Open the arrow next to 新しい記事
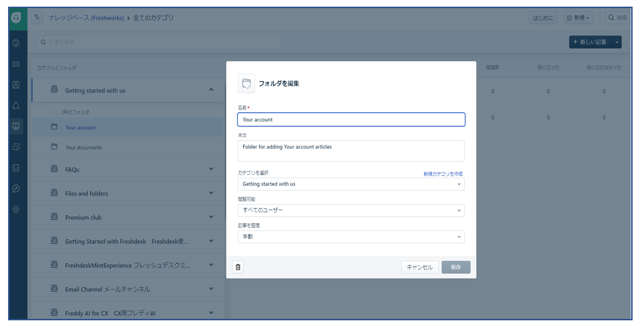Viewport: 644px width, 327px height. pyautogui.click(x=617, y=42)
